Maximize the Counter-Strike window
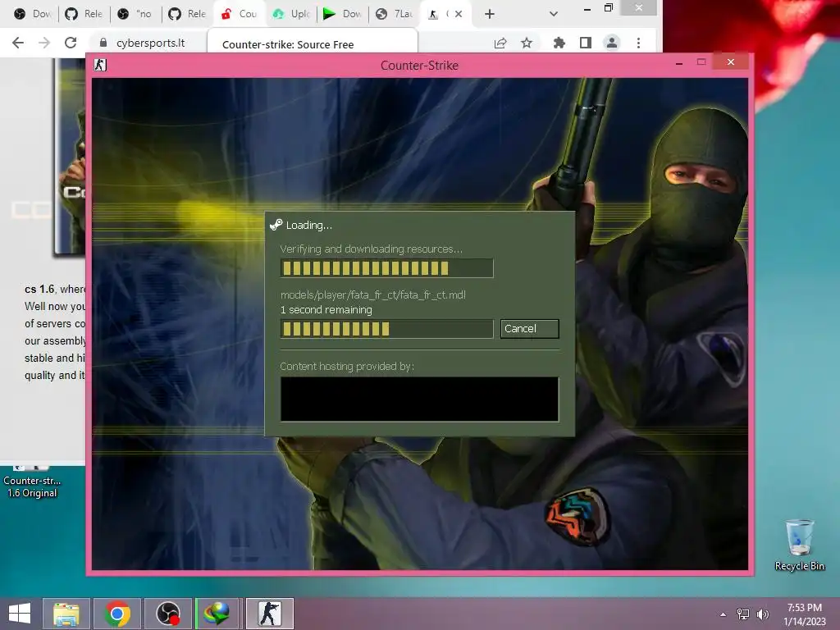The width and height of the screenshot is (840, 630). 701,62
